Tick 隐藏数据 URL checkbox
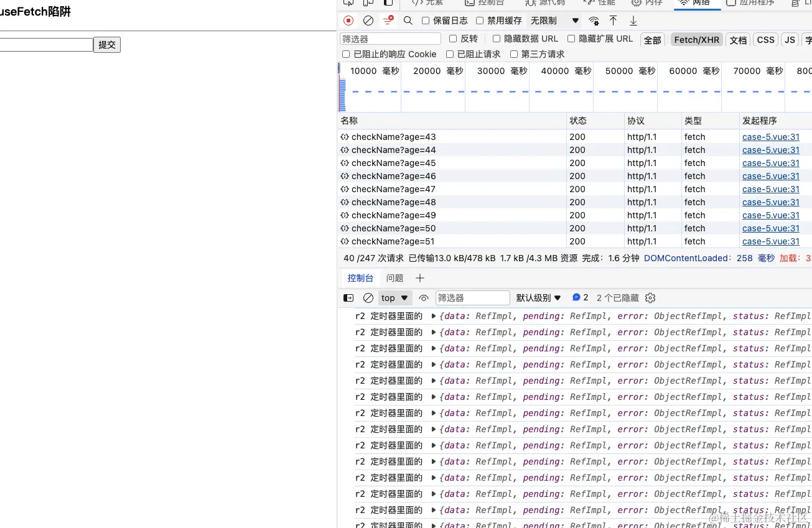 pyautogui.click(x=497, y=39)
